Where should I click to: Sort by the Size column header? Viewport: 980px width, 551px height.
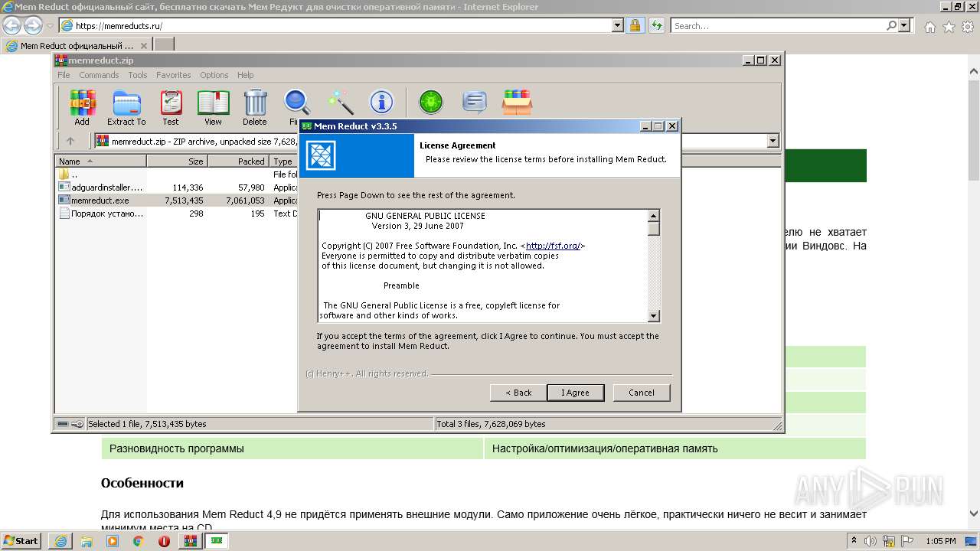click(x=177, y=161)
